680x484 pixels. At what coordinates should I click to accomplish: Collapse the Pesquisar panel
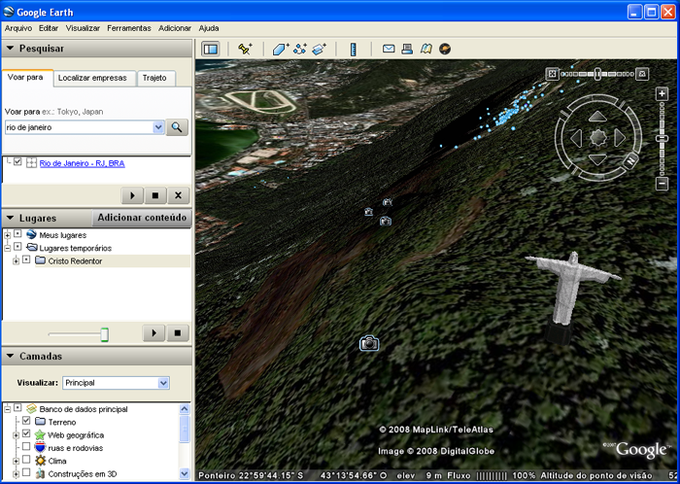pyautogui.click(x=10, y=48)
